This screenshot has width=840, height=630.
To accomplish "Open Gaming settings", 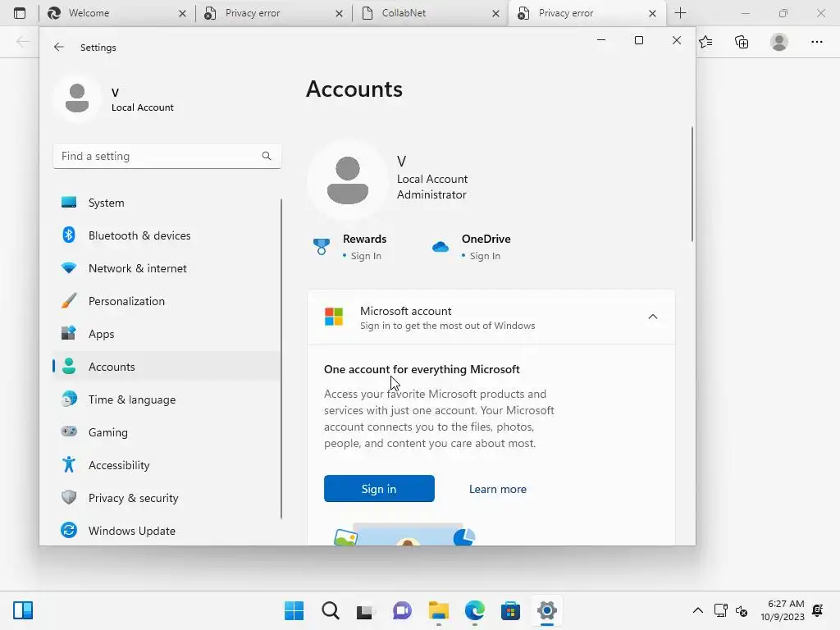I will point(167,432).
